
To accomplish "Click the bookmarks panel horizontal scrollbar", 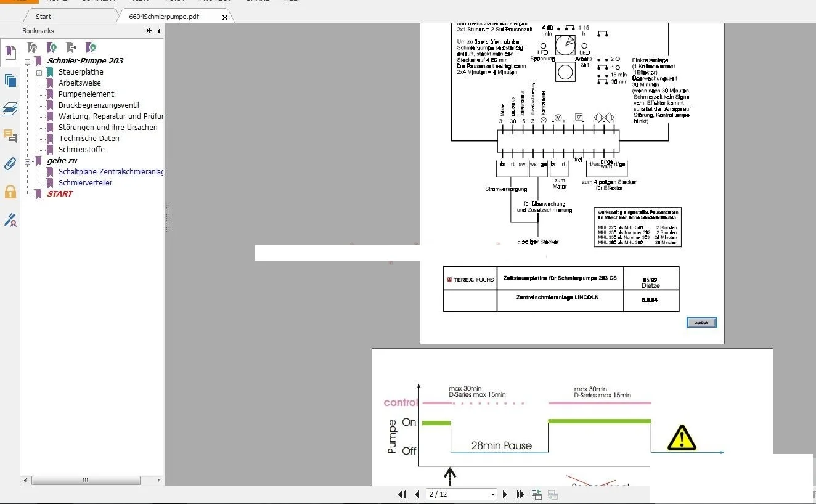I will coord(86,480).
